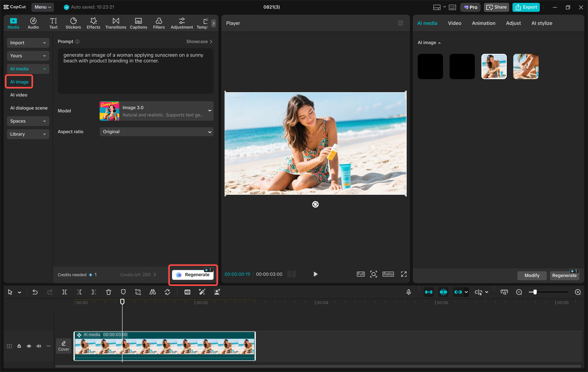Open the voiceover microphone tool

pos(408,292)
